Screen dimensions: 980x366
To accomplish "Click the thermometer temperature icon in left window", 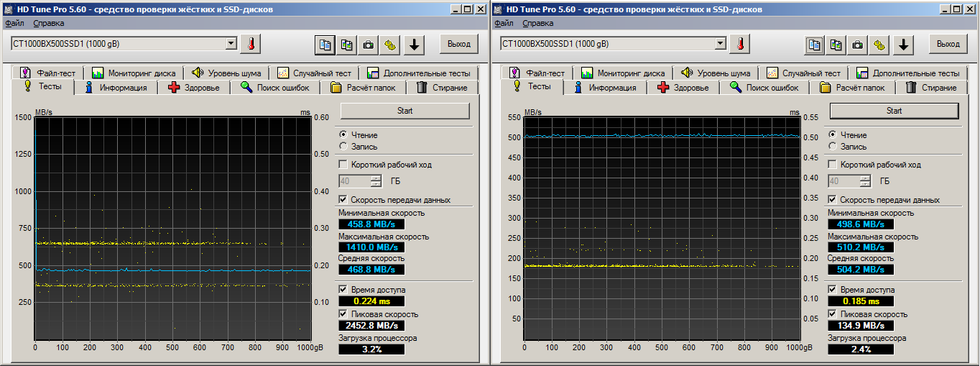I will (x=251, y=44).
